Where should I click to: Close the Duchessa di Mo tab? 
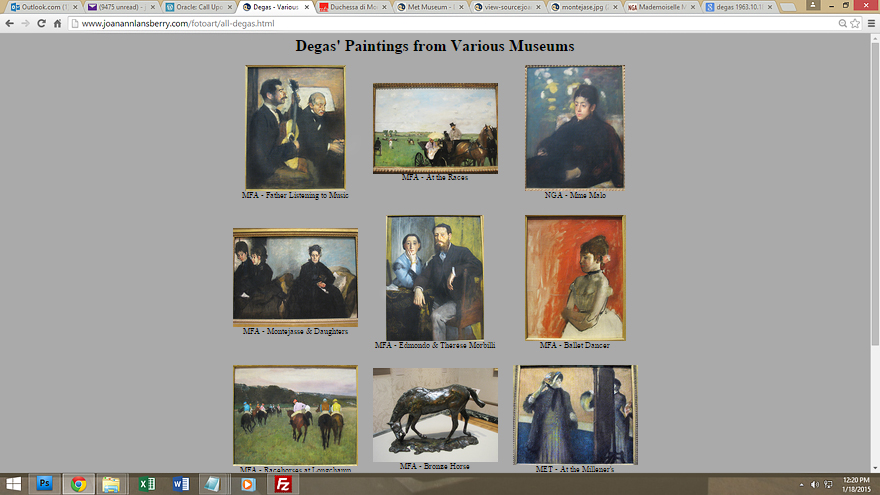pyautogui.click(x=384, y=7)
